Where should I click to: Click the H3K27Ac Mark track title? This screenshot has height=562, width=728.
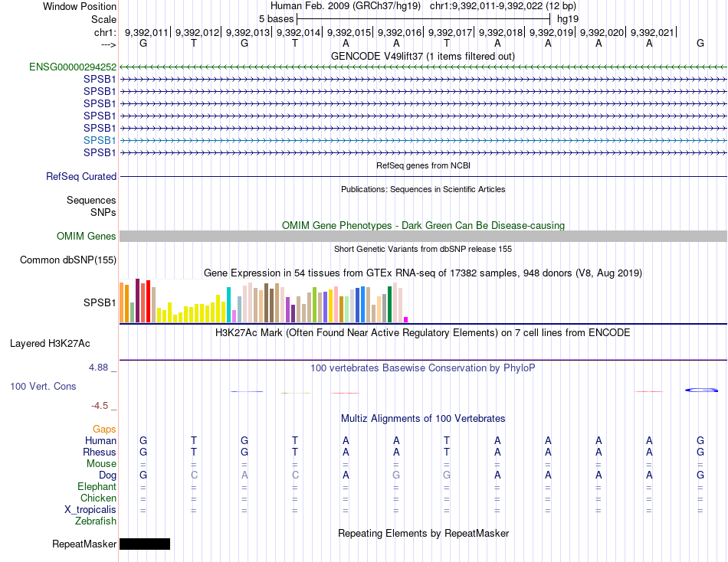(422, 333)
